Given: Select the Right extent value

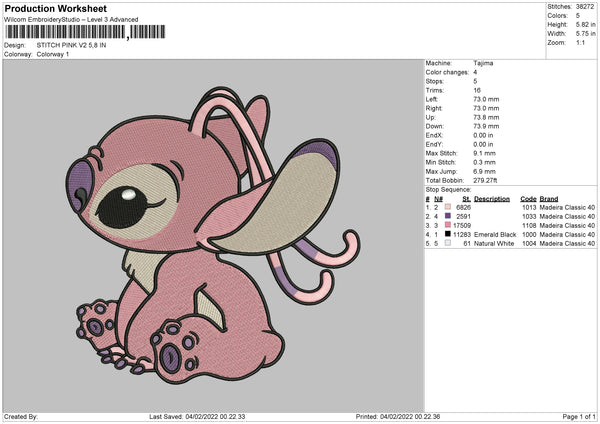Looking at the screenshot, I should coord(486,108).
